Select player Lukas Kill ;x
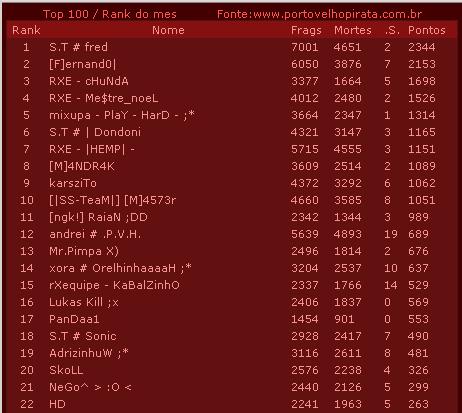Screen dimensions: 462x413 pyautogui.click(x=84, y=302)
